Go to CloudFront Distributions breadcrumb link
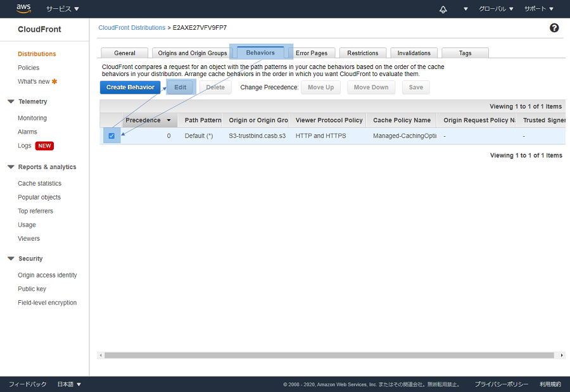Screen dimensions: 570x392 (x=132, y=28)
